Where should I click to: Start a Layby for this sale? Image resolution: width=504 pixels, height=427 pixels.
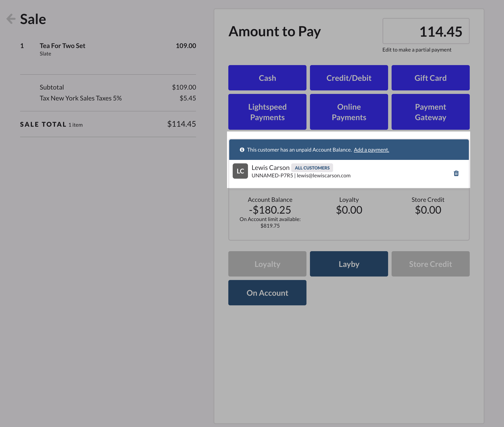click(x=349, y=264)
